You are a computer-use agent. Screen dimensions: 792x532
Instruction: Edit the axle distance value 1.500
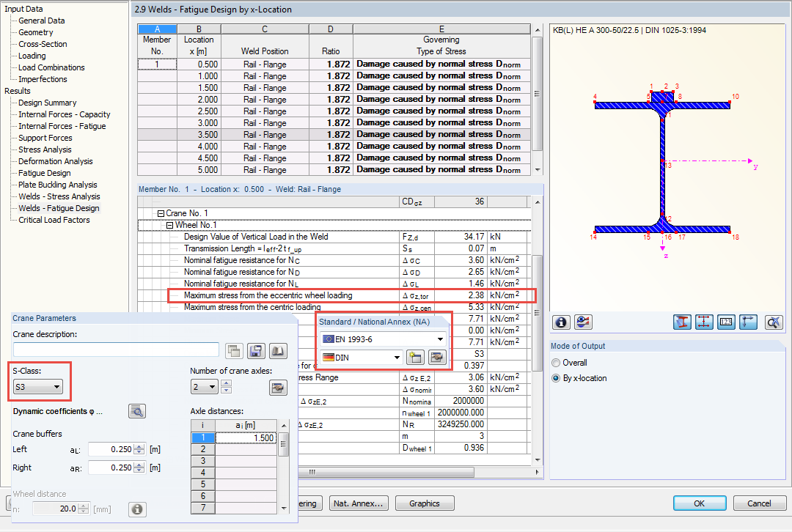click(x=246, y=437)
